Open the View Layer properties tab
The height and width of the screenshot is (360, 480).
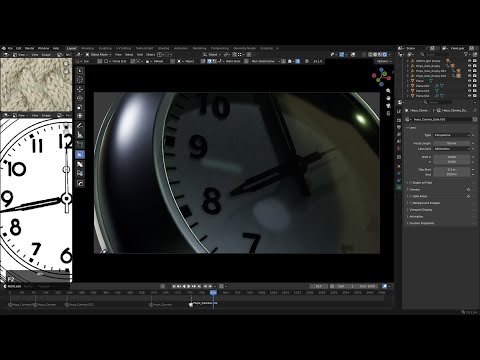[399, 134]
